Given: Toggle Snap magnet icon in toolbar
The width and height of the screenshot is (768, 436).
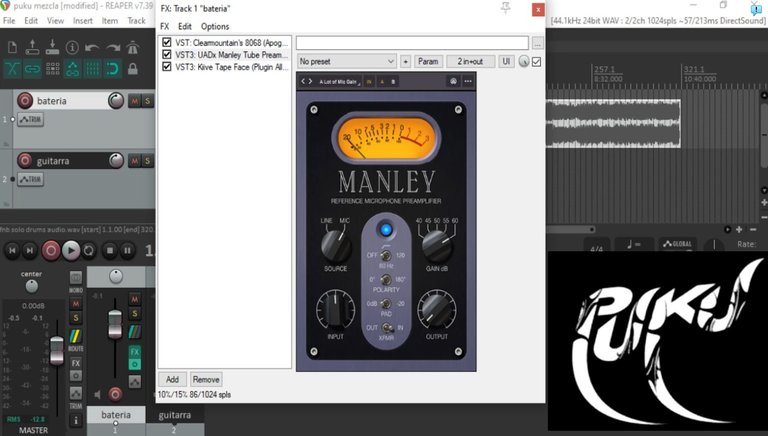Looking at the screenshot, I should pos(113,69).
